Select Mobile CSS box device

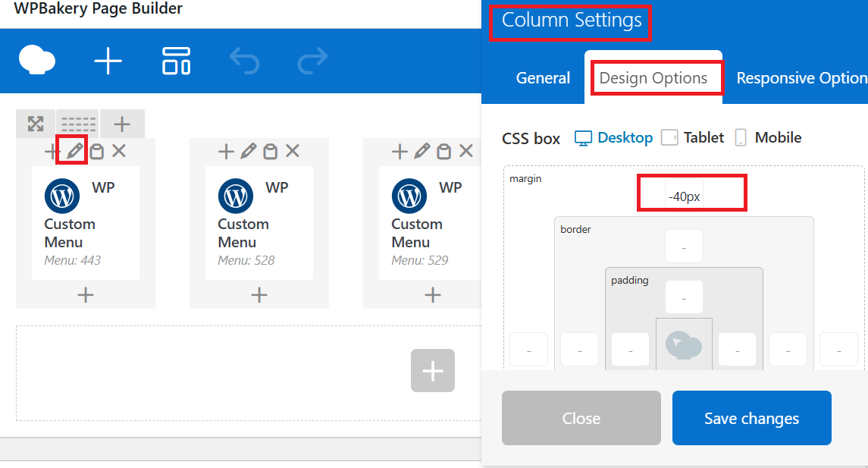point(768,137)
